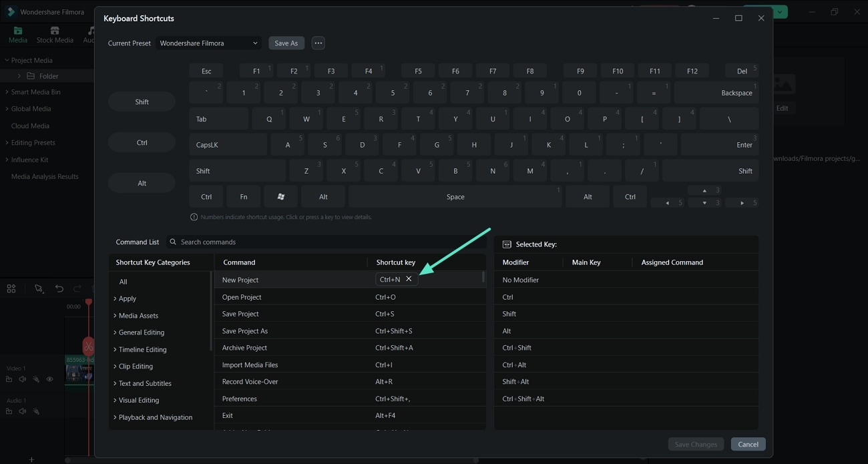The width and height of the screenshot is (868, 464).
Task: Click the magic wand icon on Video 1
Action: pyautogui.click(x=36, y=379)
